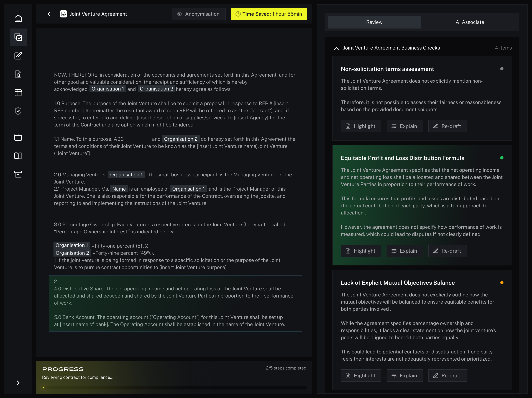Click the orange status dot on Mutual Objectives card
Screen dimensions: 532x398
(502, 283)
